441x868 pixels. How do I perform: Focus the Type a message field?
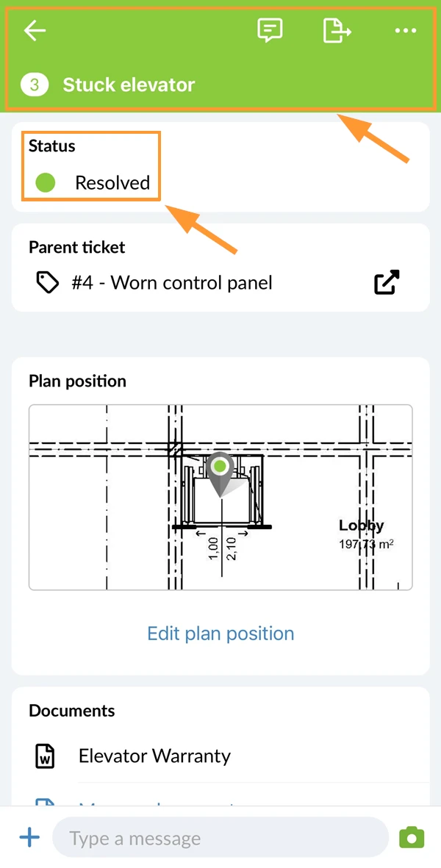pyautogui.click(x=220, y=838)
